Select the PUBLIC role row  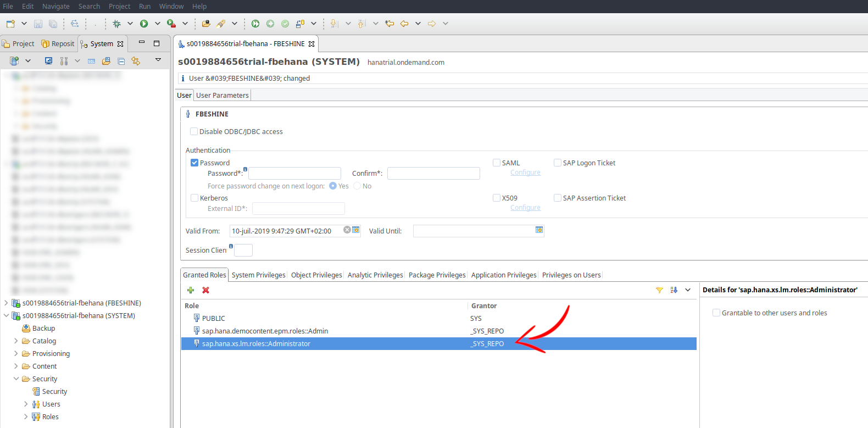(x=438, y=318)
